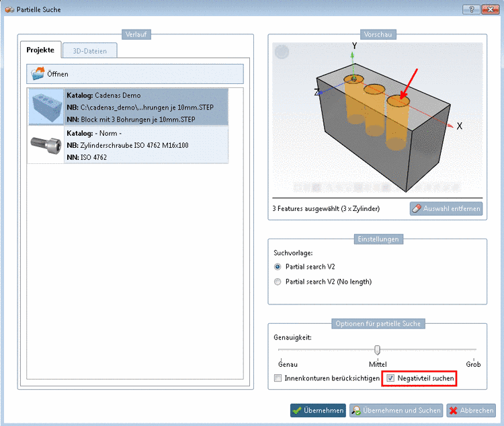Remove selection with Auswahl entfernen

[446, 209]
